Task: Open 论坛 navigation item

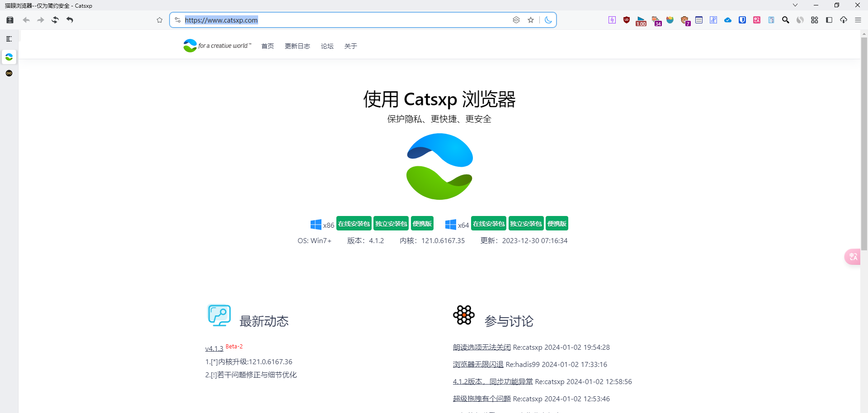Action: [x=327, y=46]
